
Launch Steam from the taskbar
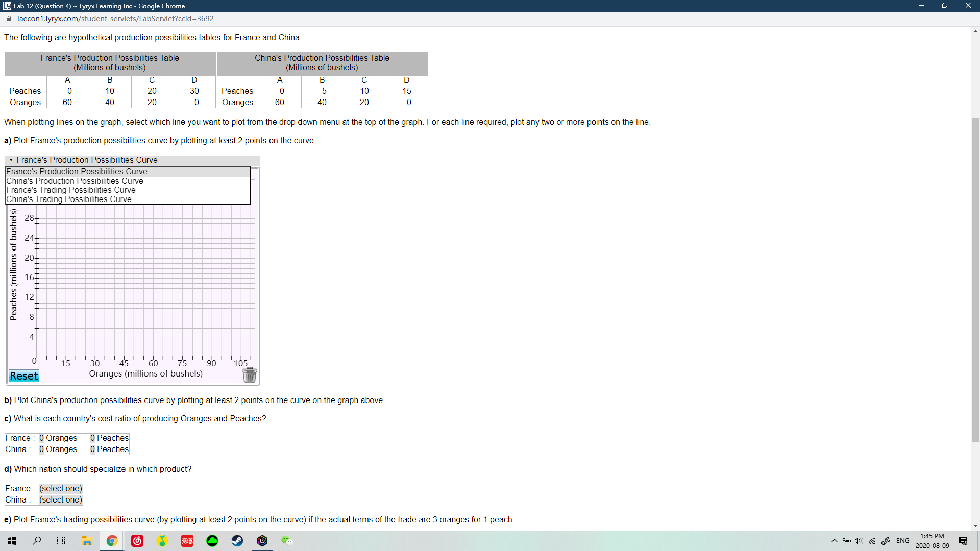point(237,541)
